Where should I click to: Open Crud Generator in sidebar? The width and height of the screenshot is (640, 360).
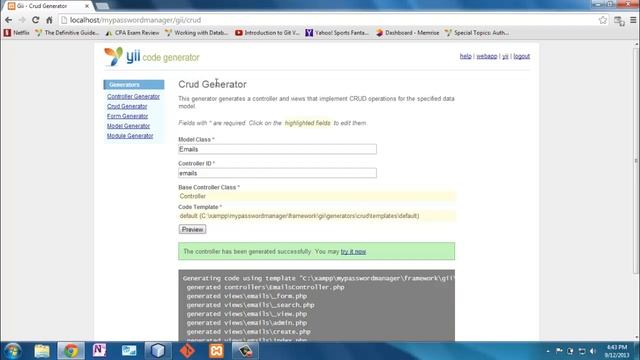(x=127, y=106)
